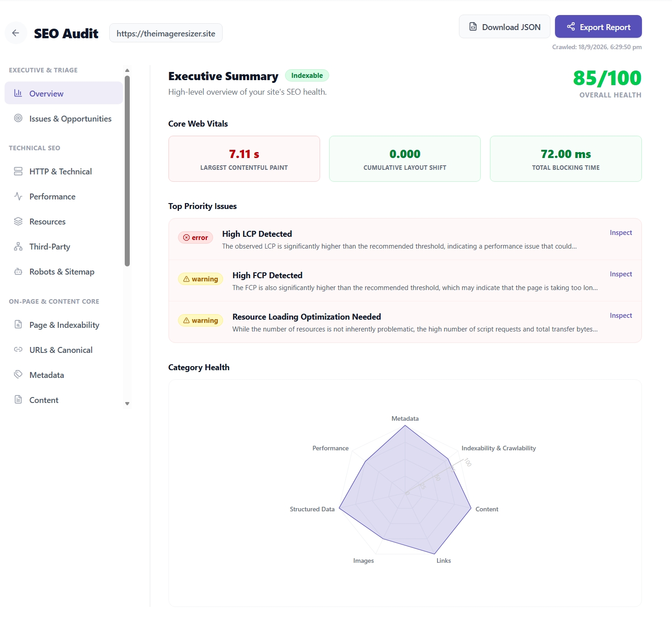Open the Overview section
This screenshot has height=632, width=672.
pos(64,93)
